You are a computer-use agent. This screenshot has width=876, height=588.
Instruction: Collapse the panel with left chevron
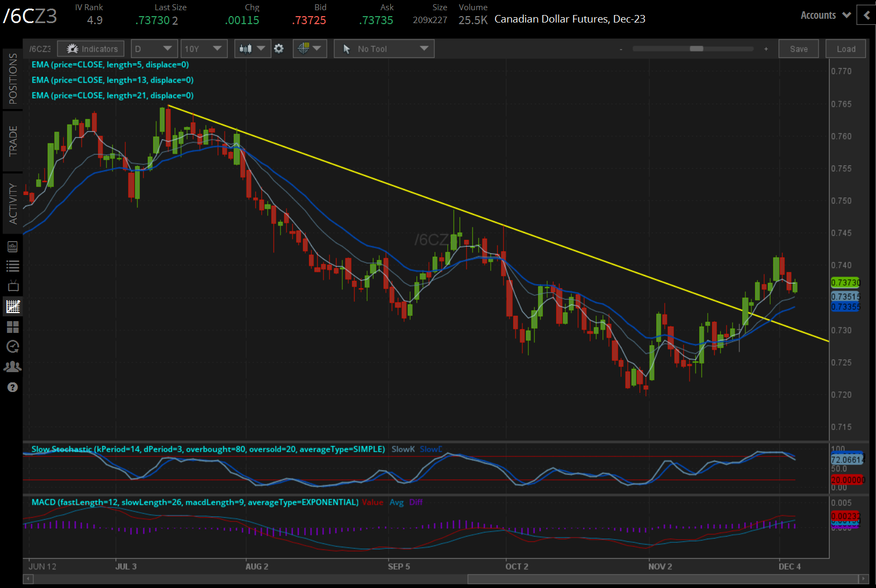pos(866,16)
